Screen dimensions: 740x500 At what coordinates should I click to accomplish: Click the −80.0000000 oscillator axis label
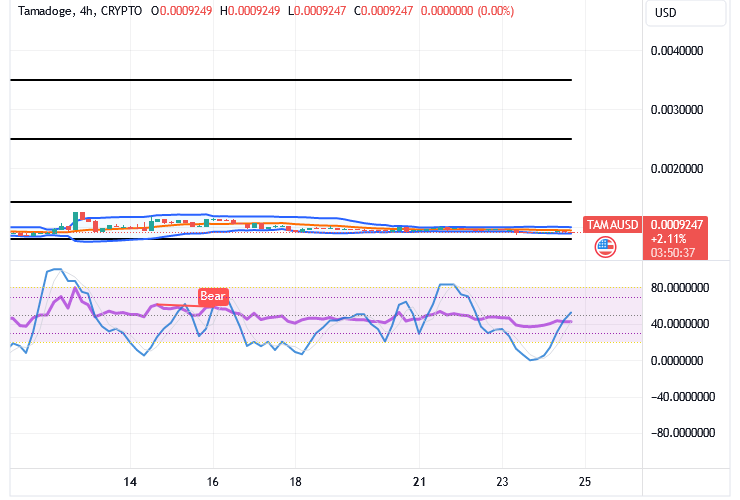pos(683,433)
